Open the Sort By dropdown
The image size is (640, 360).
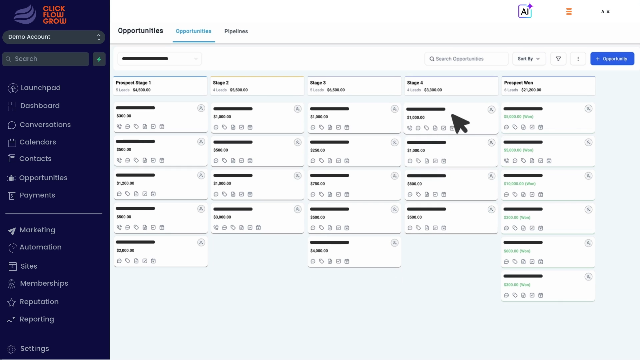[529, 59]
